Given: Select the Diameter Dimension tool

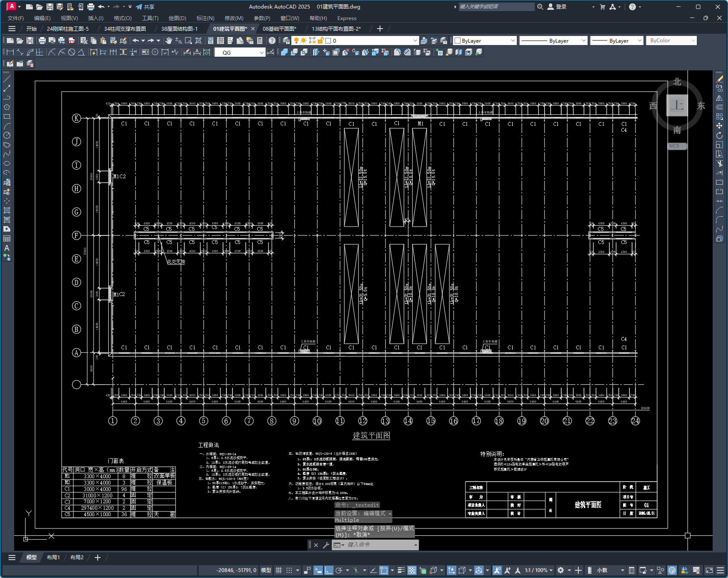Looking at the screenshot, I should (72, 52).
